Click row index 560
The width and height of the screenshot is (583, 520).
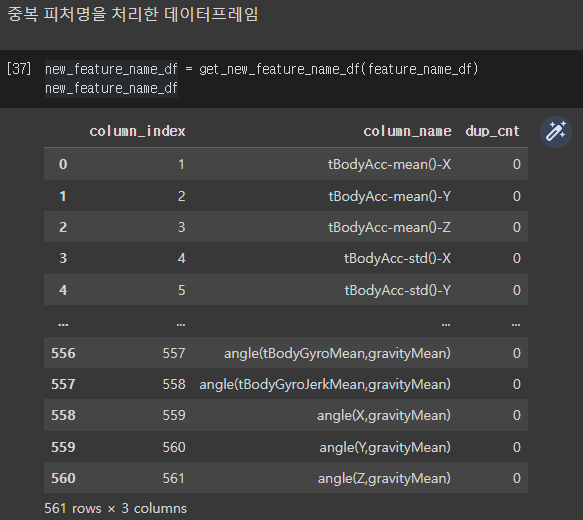pyautogui.click(x=63, y=478)
